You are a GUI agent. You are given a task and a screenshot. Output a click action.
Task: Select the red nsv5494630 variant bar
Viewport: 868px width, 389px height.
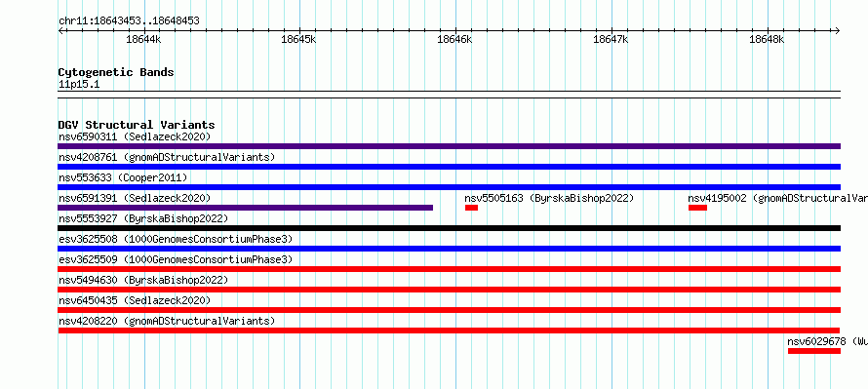(x=449, y=290)
